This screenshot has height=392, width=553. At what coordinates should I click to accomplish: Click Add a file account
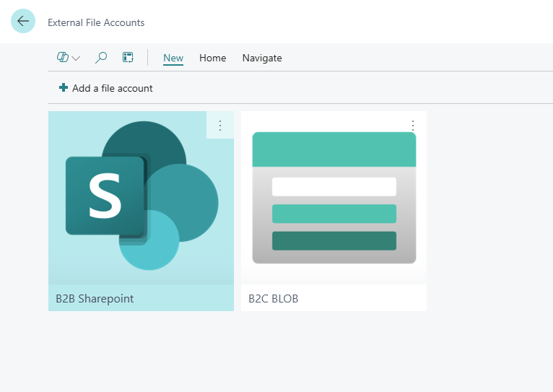(106, 88)
